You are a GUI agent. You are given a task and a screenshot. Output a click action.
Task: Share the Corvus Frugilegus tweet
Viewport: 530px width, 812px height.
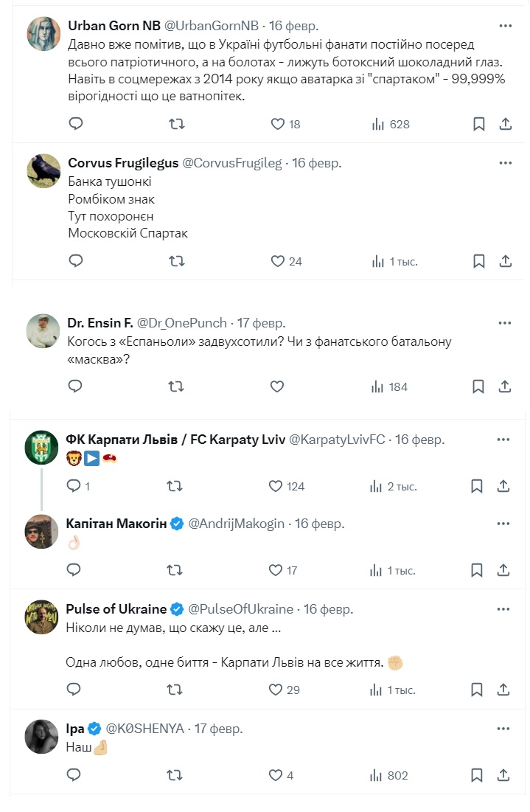505,261
